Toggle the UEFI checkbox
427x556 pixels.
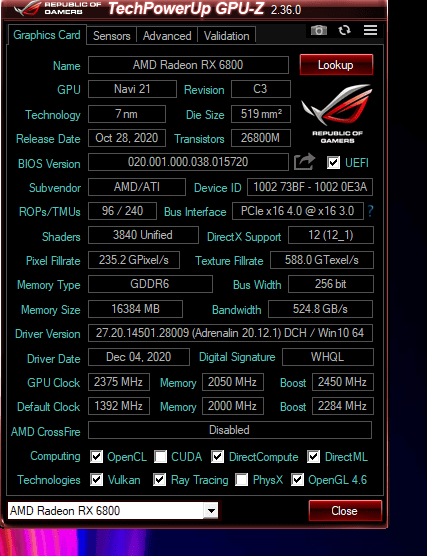click(x=333, y=162)
